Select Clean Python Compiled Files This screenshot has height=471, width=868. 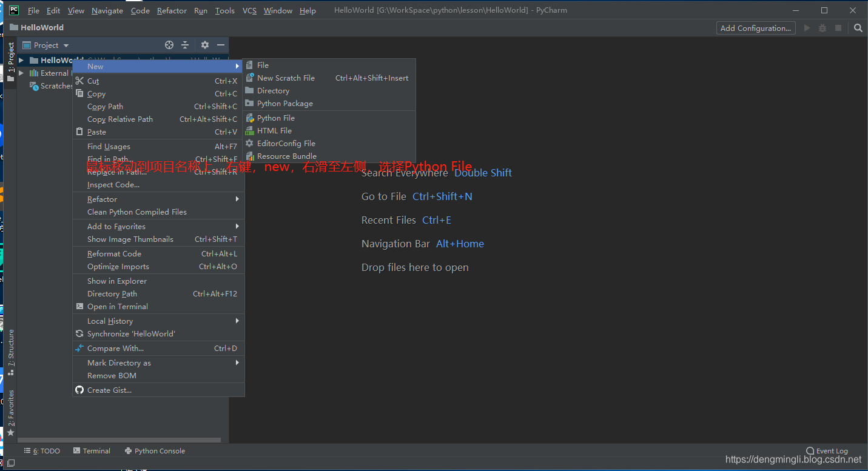pos(158,212)
